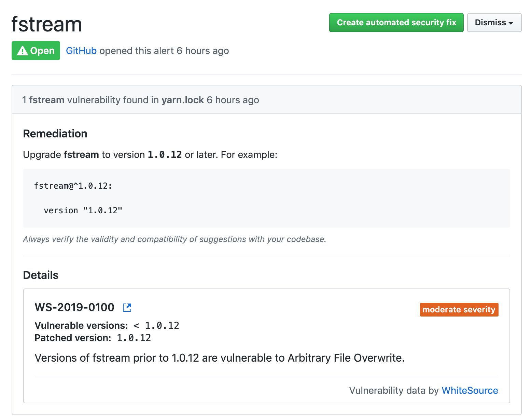Click the WS-2019-0100 advisory title
The image size is (532, 417).
pos(74,307)
